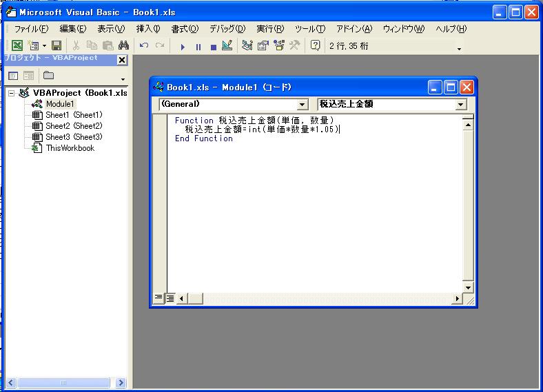Screen dimensions: 543x392
Task: Click the Paste clipboard icon
Action: [108, 45]
